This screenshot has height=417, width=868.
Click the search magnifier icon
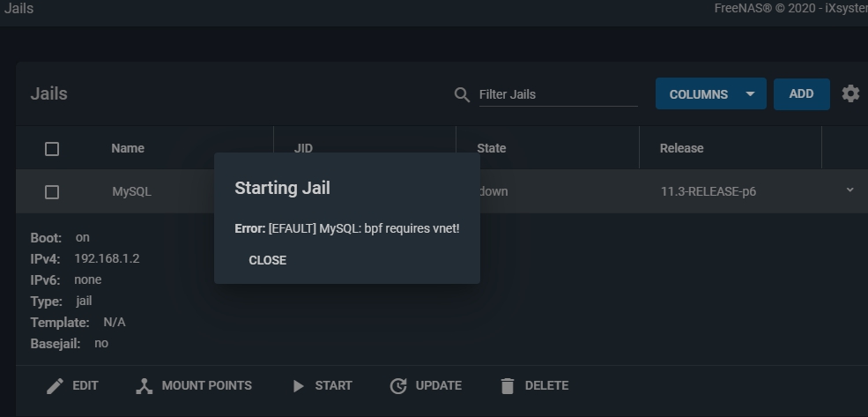[x=462, y=94]
